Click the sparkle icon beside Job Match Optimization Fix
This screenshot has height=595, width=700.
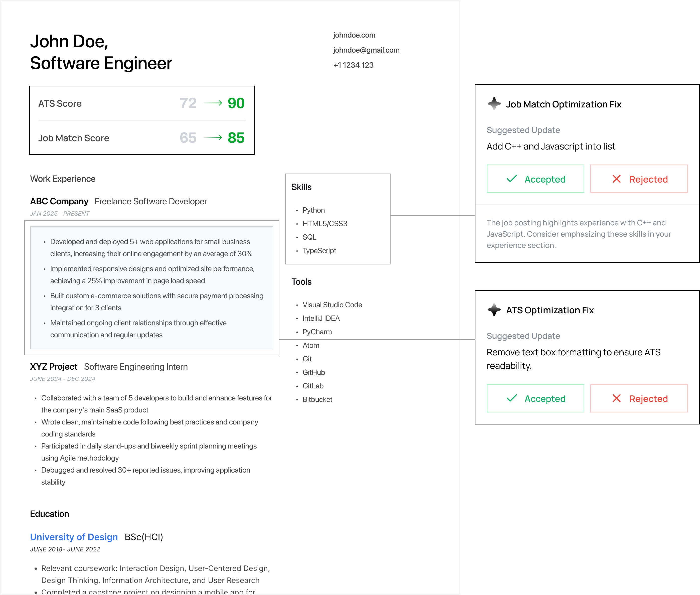coord(494,104)
